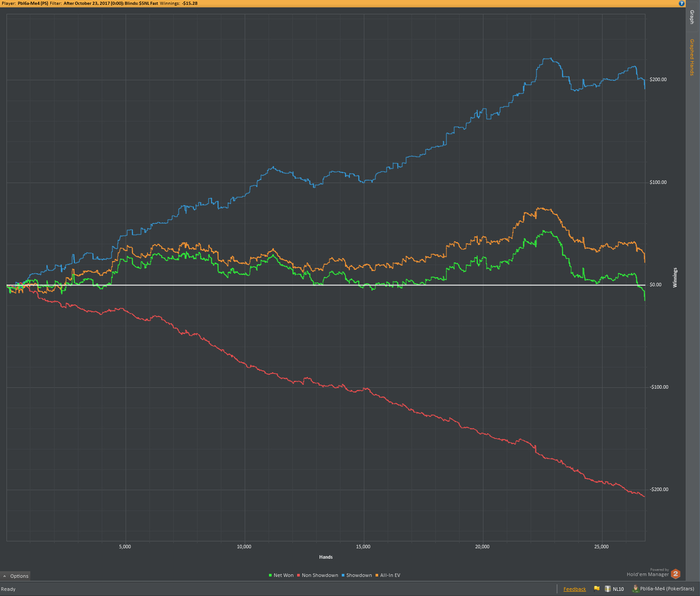Expand the Options panel
Image resolution: width=700 pixels, height=596 pixels.
point(16,576)
